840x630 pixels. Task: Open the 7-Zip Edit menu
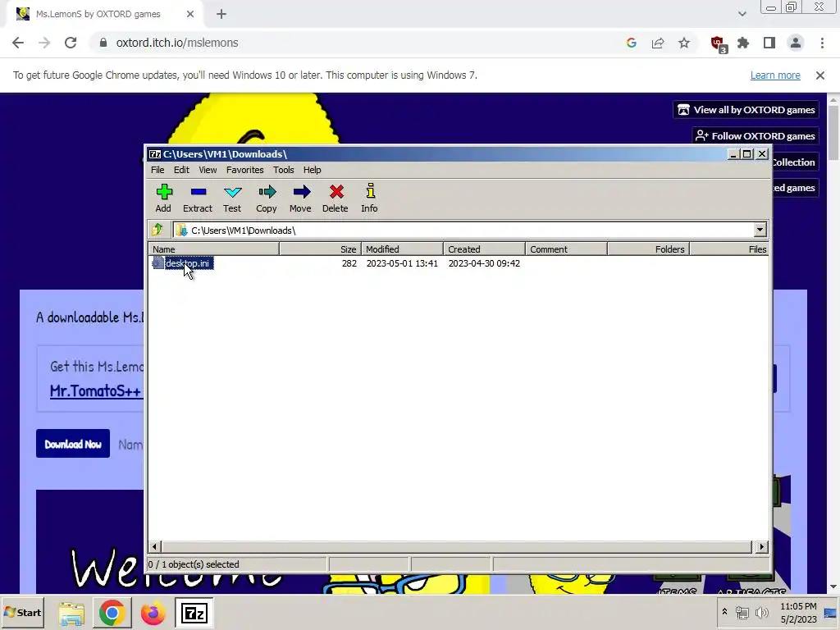tap(181, 170)
